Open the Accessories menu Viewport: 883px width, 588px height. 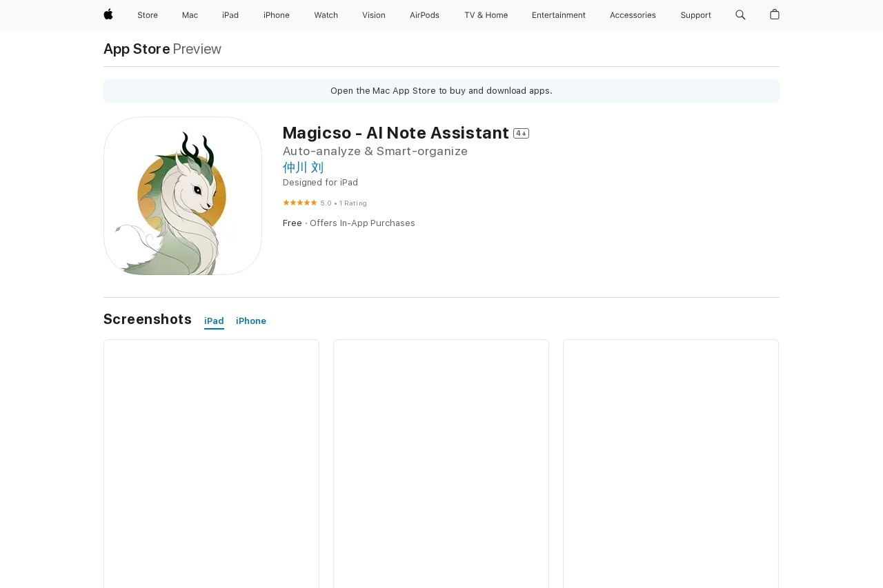(633, 15)
